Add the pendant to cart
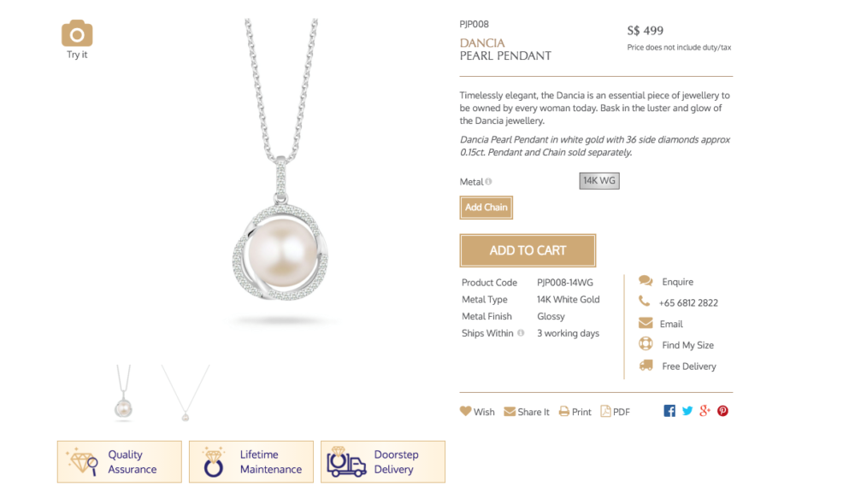The height and width of the screenshot is (504, 855). 528,250
